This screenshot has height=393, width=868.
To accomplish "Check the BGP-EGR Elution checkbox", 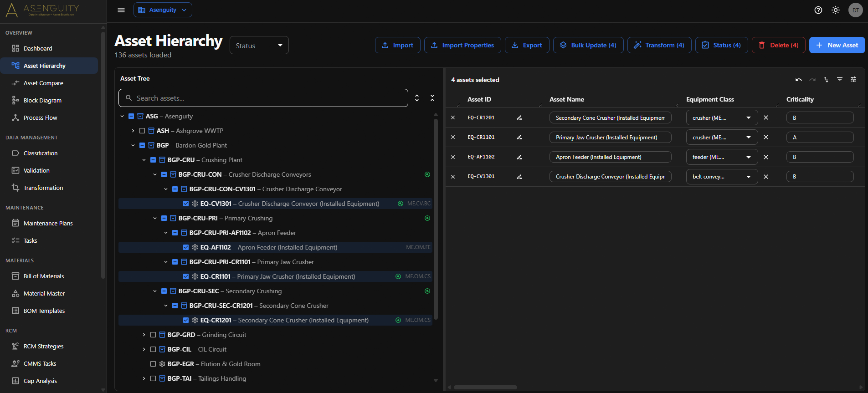I will (153, 364).
